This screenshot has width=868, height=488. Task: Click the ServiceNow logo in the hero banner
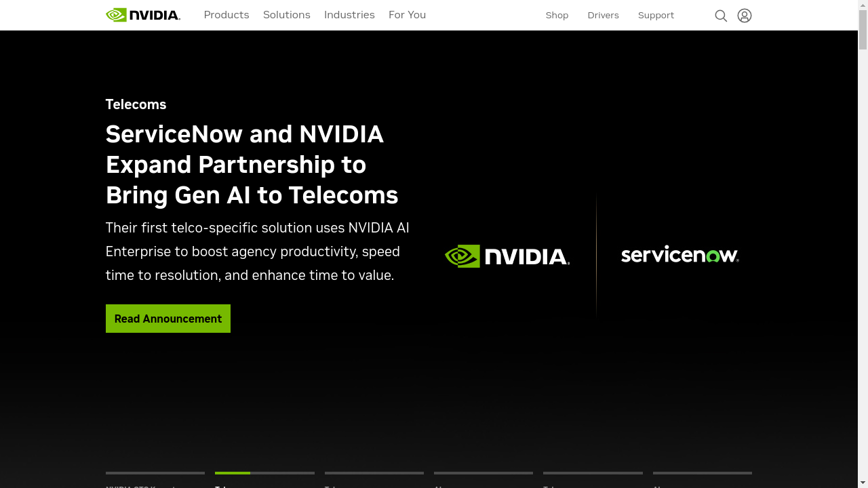coord(679,255)
